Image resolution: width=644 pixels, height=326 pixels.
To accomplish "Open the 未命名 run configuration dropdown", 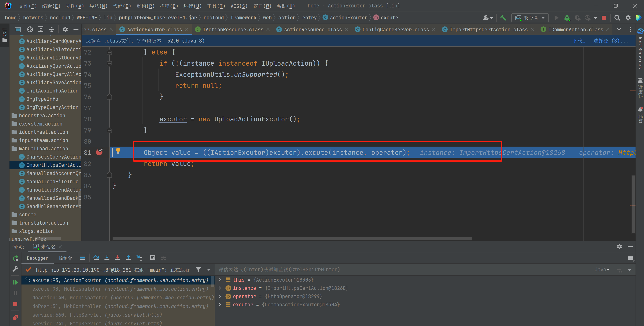I will [530, 18].
